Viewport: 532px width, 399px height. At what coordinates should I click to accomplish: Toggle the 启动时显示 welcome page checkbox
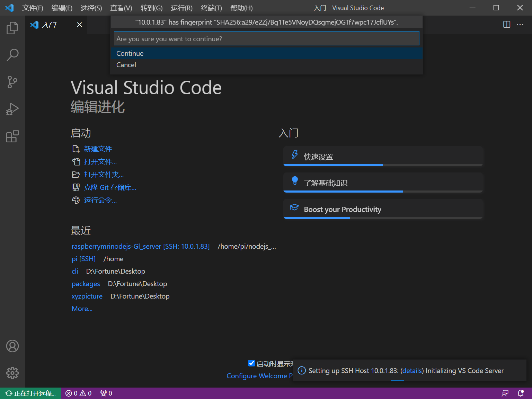pos(252,363)
